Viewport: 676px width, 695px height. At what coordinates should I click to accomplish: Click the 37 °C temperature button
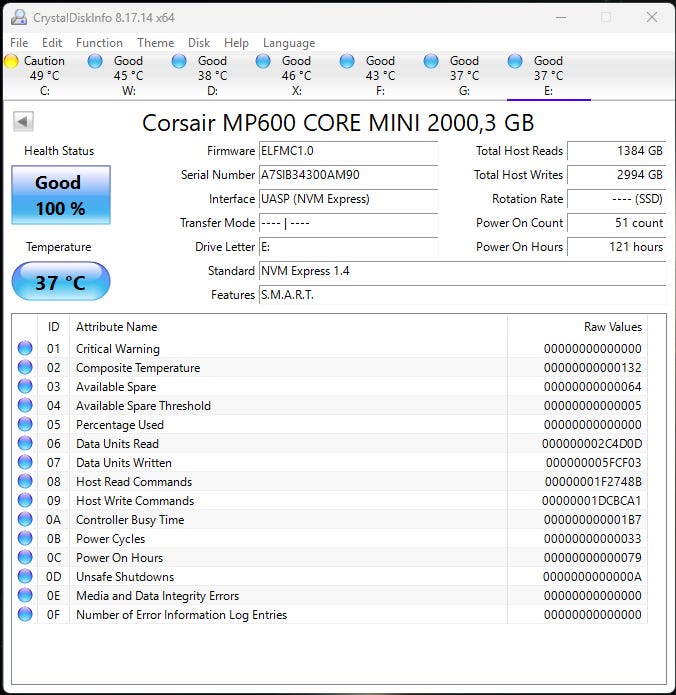click(x=61, y=281)
